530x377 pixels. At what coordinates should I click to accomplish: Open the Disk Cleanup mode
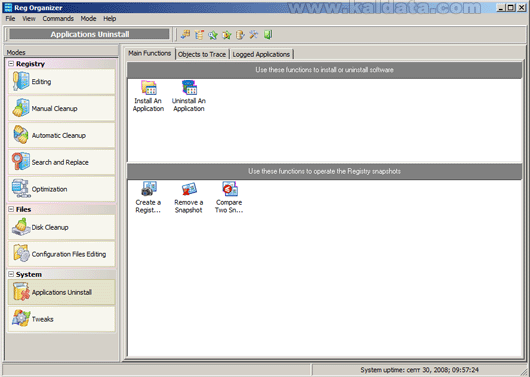[62, 227]
